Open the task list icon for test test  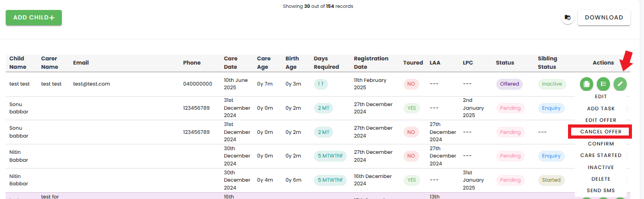(604, 84)
